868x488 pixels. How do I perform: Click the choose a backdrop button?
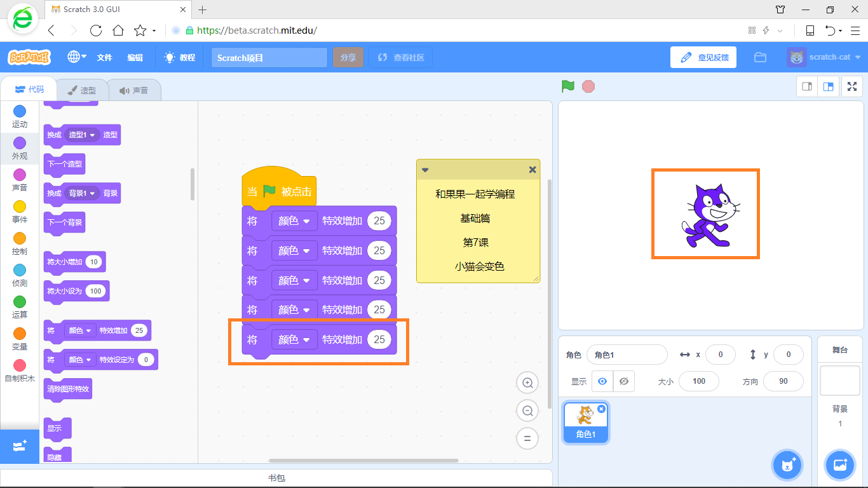[840, 465]
